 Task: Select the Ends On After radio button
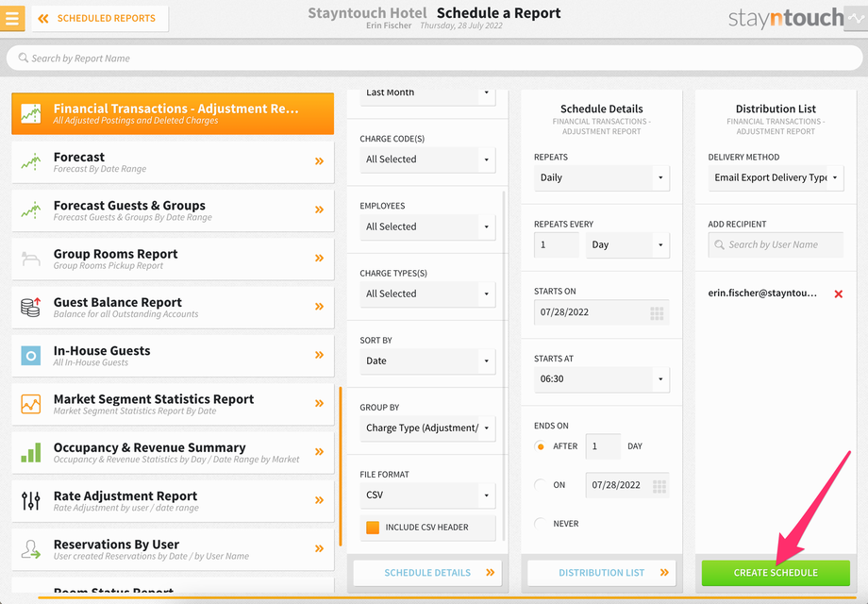pyautogui.click(x=541, y=446)
